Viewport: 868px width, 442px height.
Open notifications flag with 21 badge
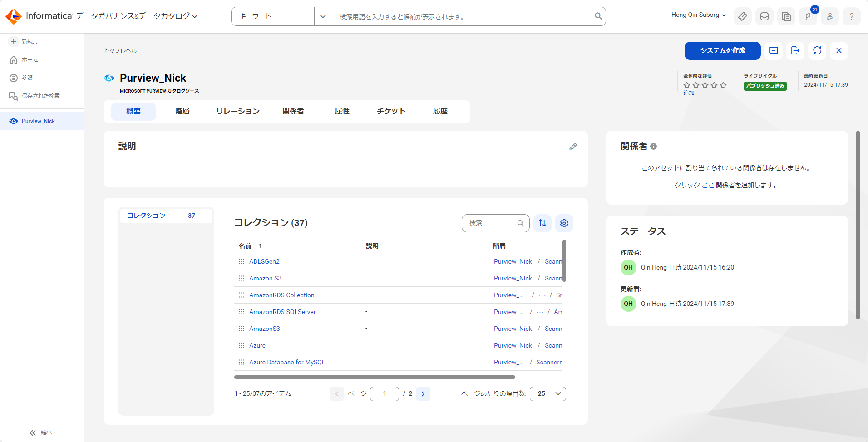click(808, 16)
